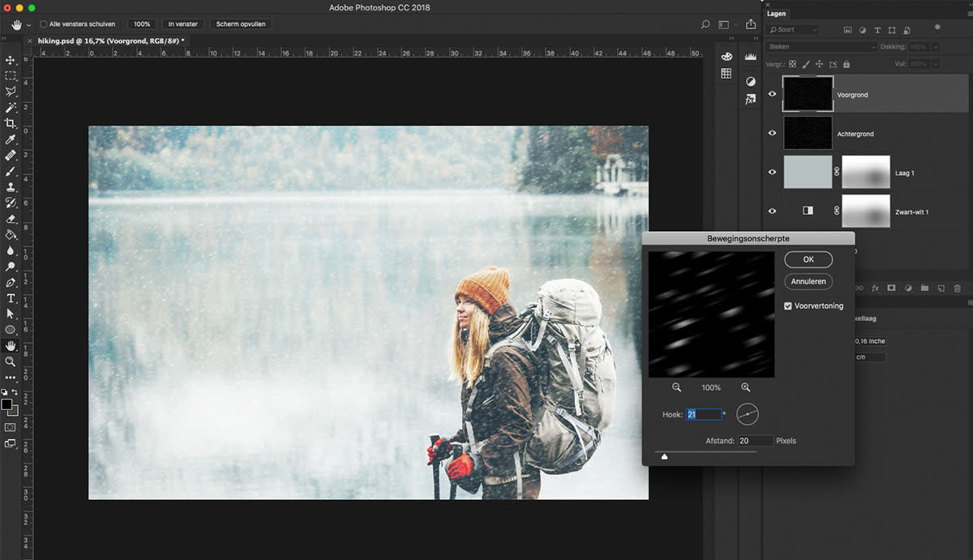Click the share icon in top bar
The width and height of the screenshot is (973, 560).
click(751, 24)
